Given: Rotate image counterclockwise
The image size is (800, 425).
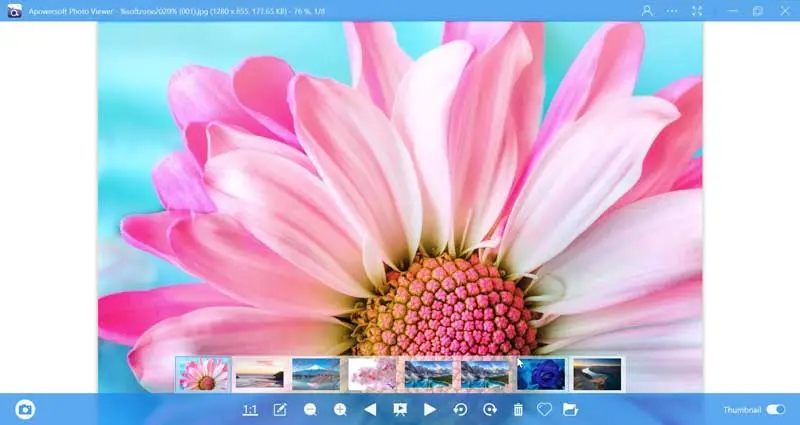Looking at the screenshot, I should point(460,410).
